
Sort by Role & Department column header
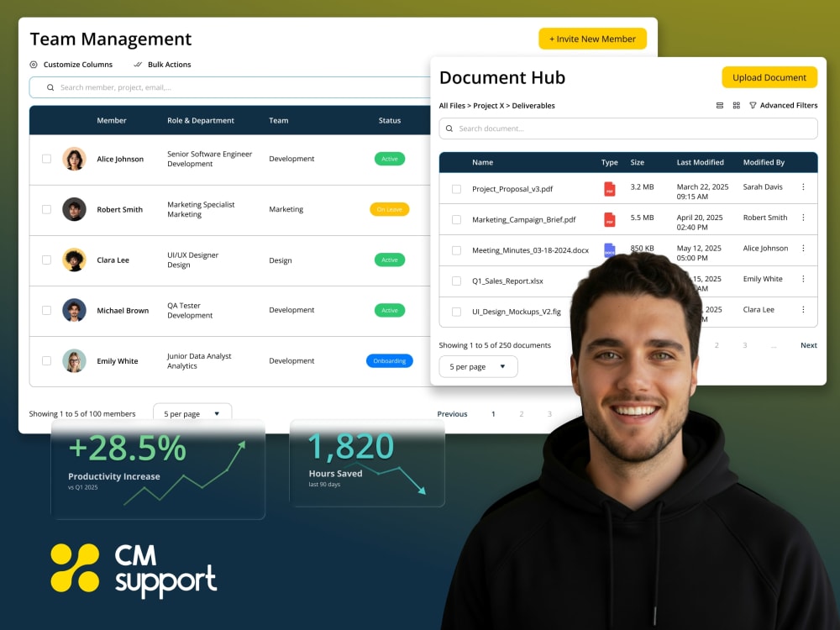pos(201,120)
